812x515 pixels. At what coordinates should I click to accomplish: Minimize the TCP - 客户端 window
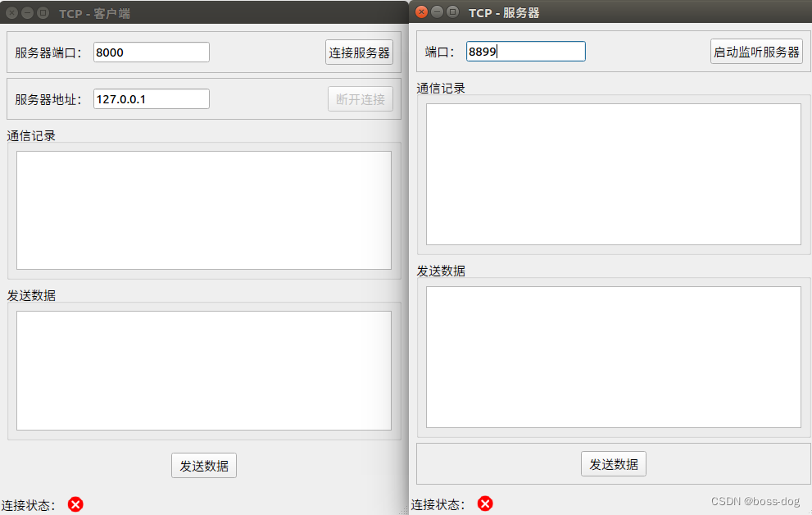[27, 13]
